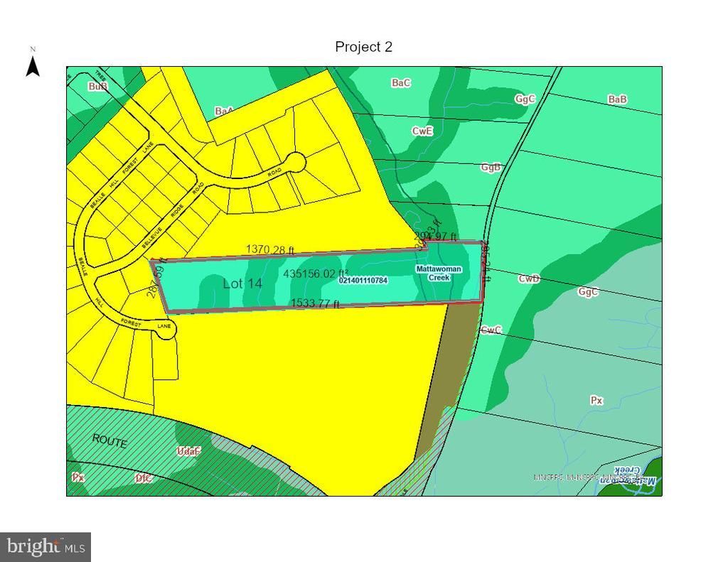Click the CwC soil label

(491, 330)
